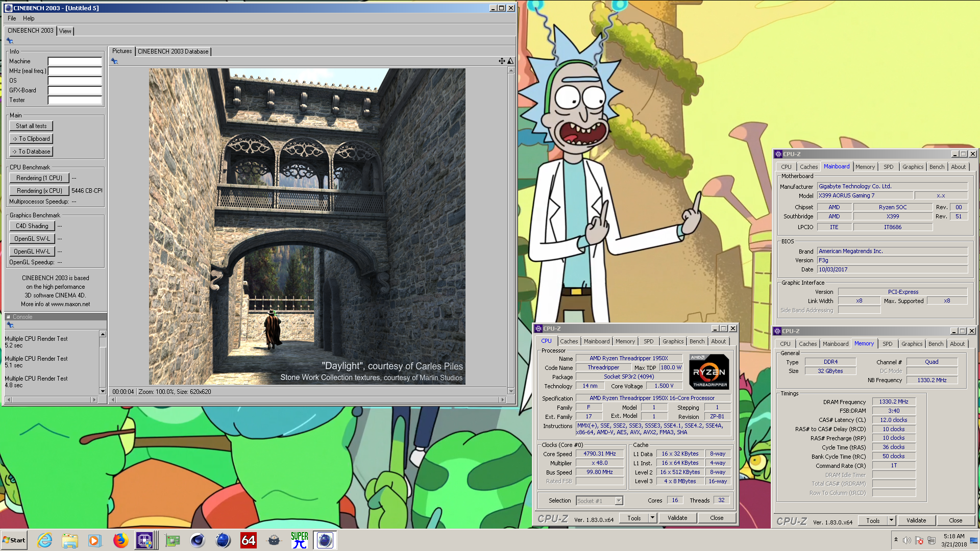Click the To Clipboard button

point(31,139)
